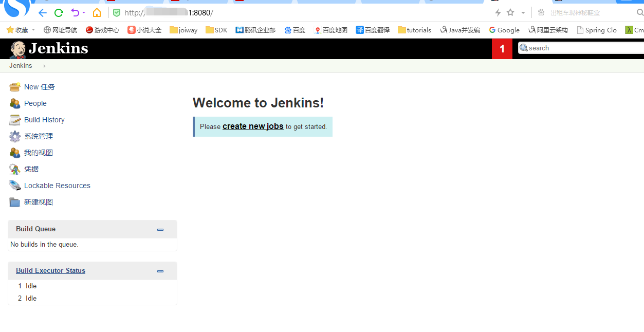Image resolution: width=644 pixels, height=332 pixels.
Task: Click the 系统管理 gear icon
Action: tap(15, 136)
